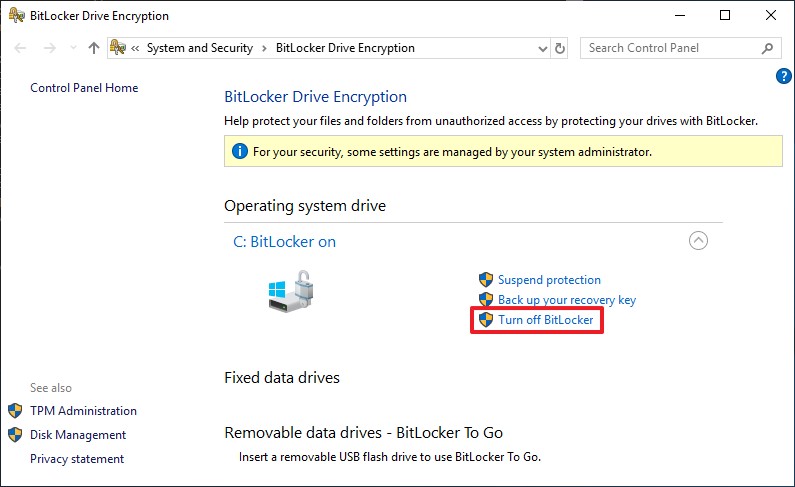
Task: Open the recent locations dropdown arrow
Action: [x=71, y=48]
